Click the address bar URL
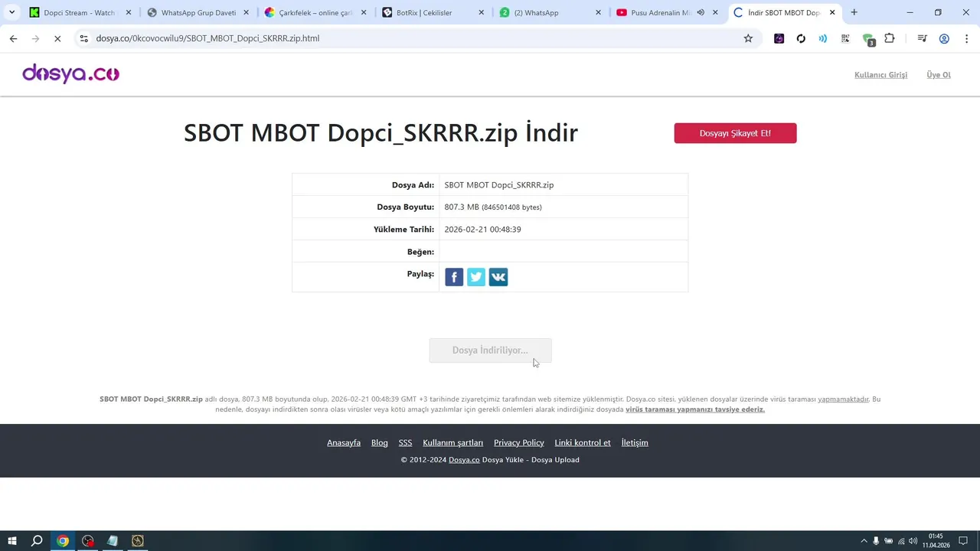Screen dimensions: 980x551 (x=207, y=38)
